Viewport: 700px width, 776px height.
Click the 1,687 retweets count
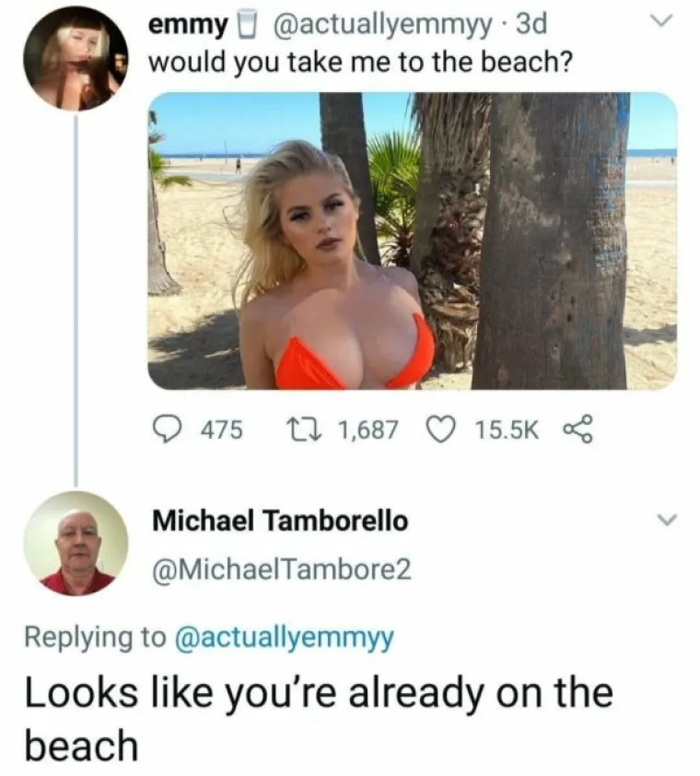[368, 429]
